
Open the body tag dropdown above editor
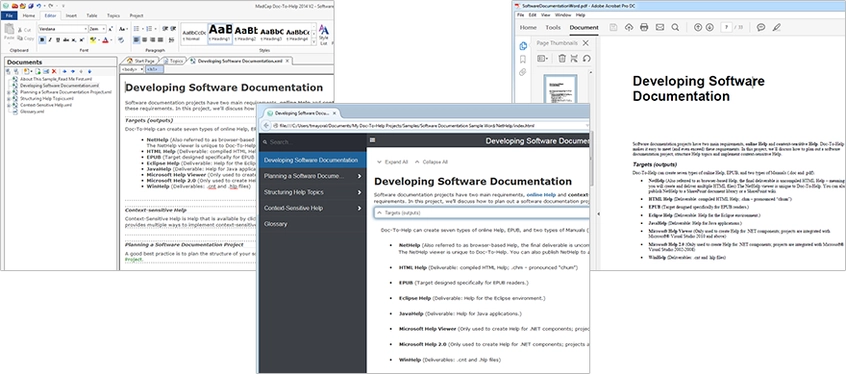click(142, 70)
